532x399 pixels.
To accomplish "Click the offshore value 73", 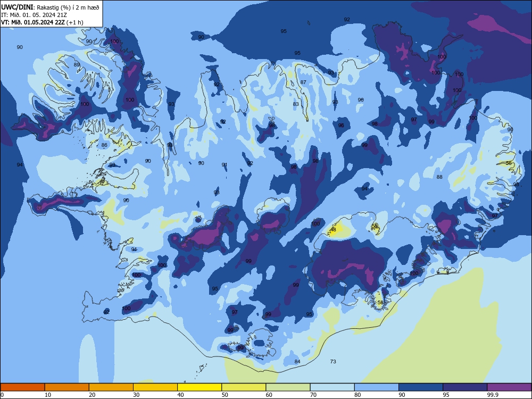I will pos(333,362).
